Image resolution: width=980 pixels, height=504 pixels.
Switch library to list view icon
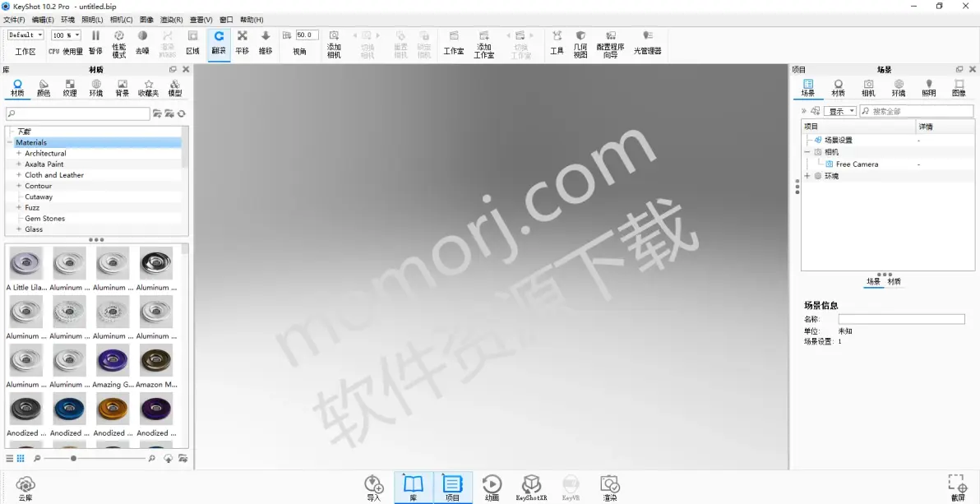[9, 458]
